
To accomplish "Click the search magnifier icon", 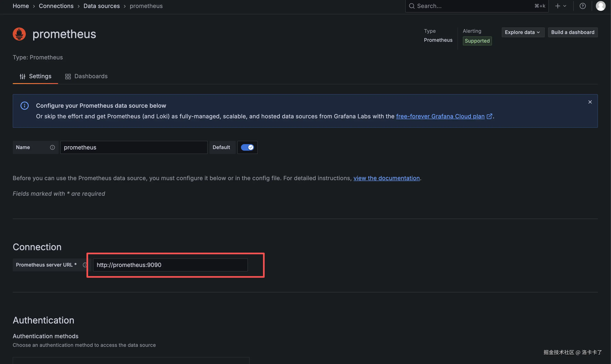I will [x=412, y=6].
